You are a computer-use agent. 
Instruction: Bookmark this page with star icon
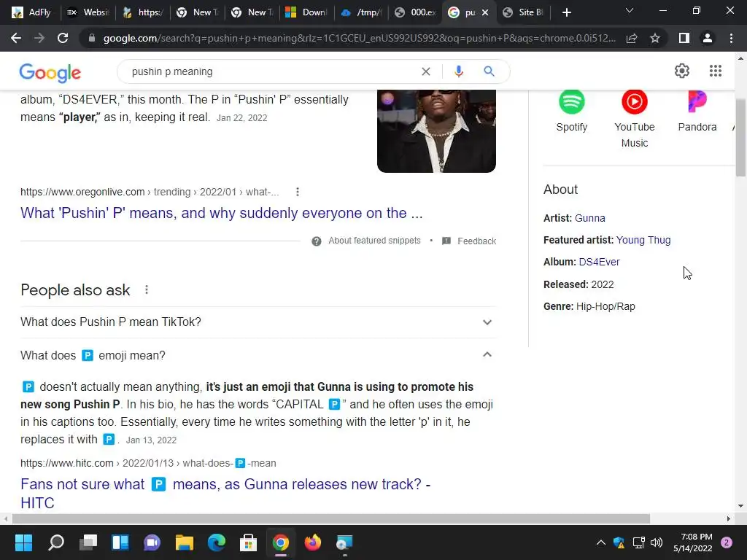[655, 38]
